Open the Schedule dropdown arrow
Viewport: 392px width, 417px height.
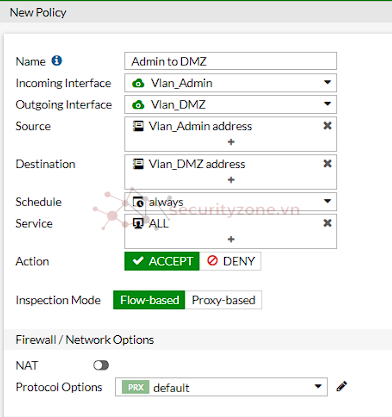(x=327, y=201)
